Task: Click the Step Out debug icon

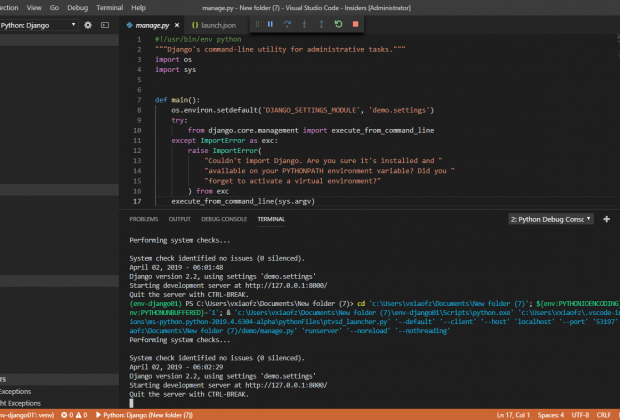Action: pos(321,24)
